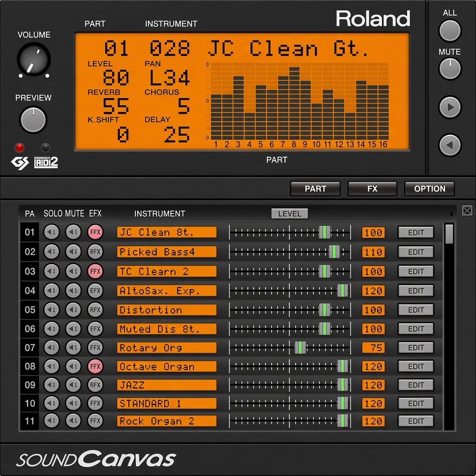Click level slider handle for part 01
Screen dimensions: 476x476
[324, 232]
